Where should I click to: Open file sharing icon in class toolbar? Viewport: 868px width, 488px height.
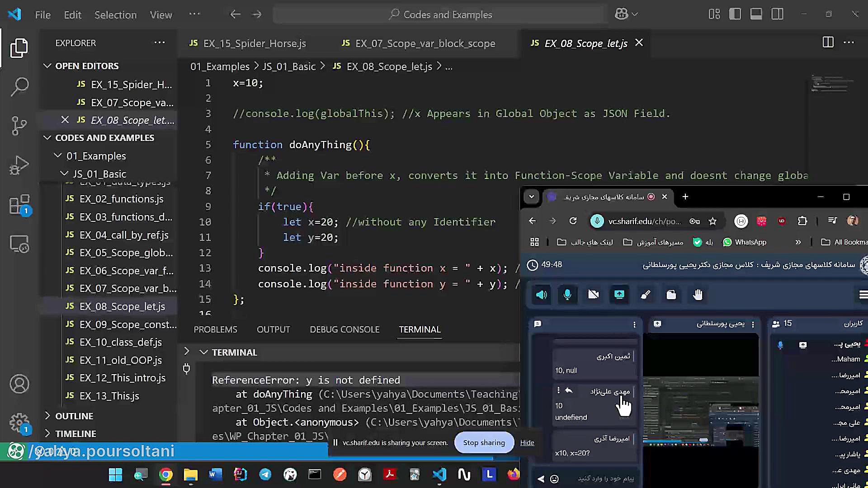671,295
